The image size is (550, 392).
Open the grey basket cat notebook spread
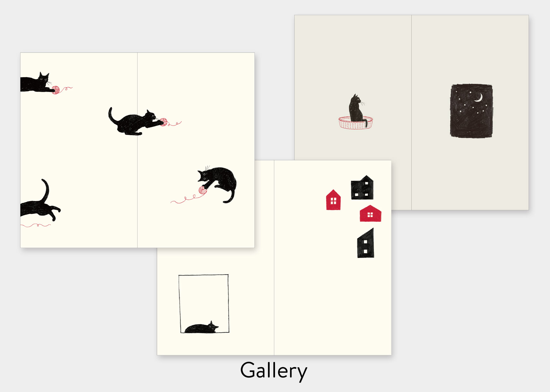pos(412,113)
